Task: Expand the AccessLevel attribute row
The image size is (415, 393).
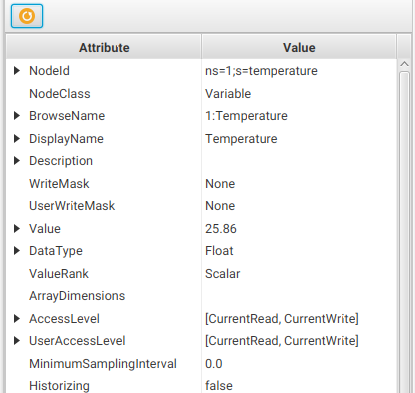Action: tap(17, 319)
